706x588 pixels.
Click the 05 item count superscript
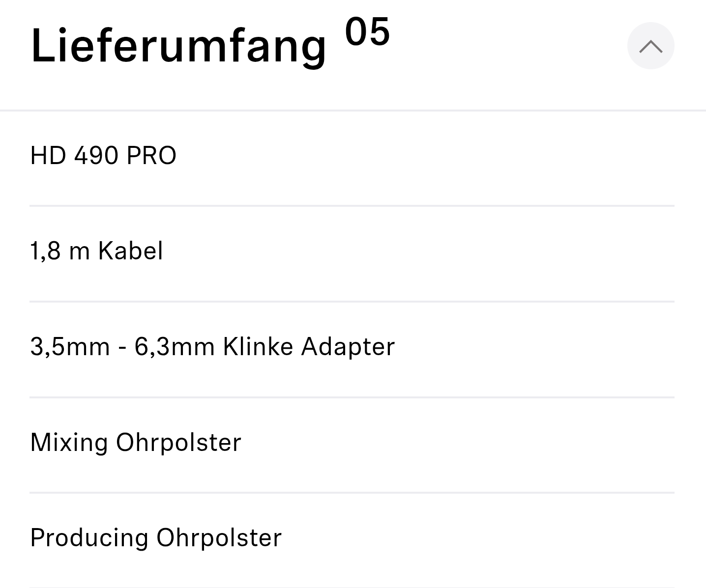pyautogui.click(x=367, y=32)
